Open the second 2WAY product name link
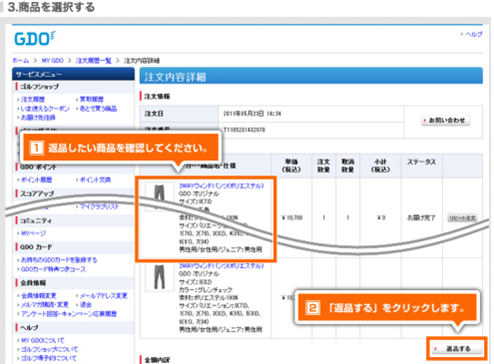This screenshot has width=494, height=364. coord(221,266)
